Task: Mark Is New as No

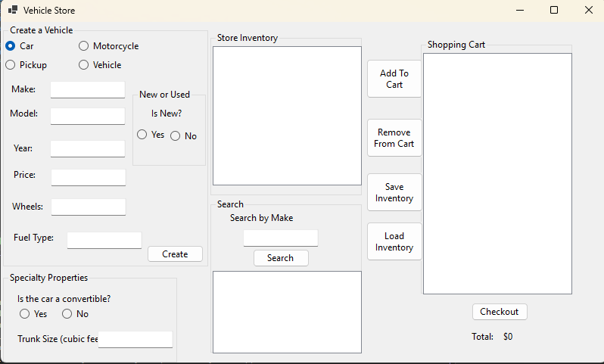Action: [183, 136]
